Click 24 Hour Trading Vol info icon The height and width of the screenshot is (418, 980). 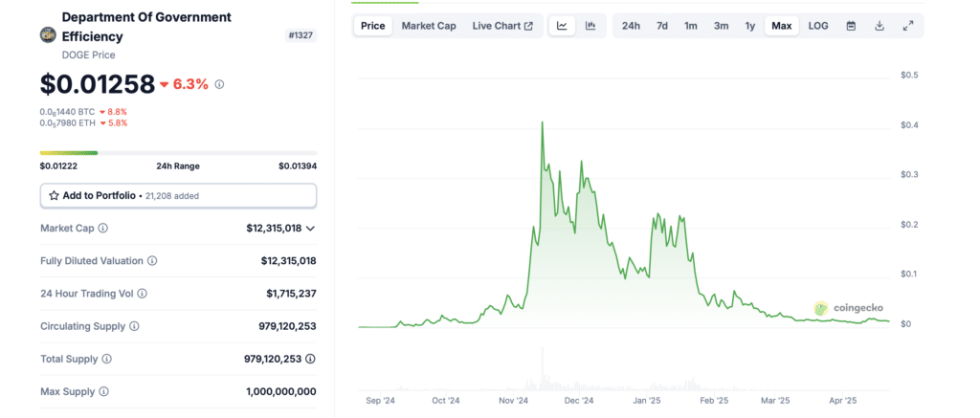point(142,293)
